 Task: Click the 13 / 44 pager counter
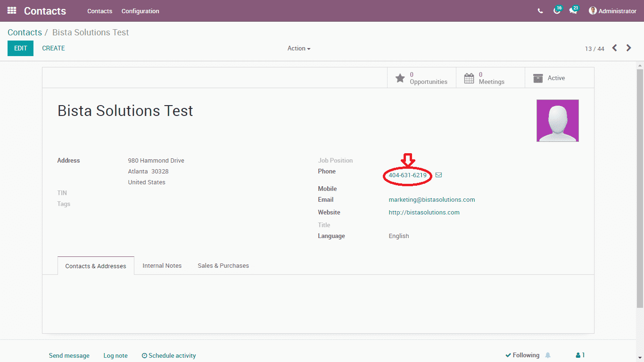(594, 49)
